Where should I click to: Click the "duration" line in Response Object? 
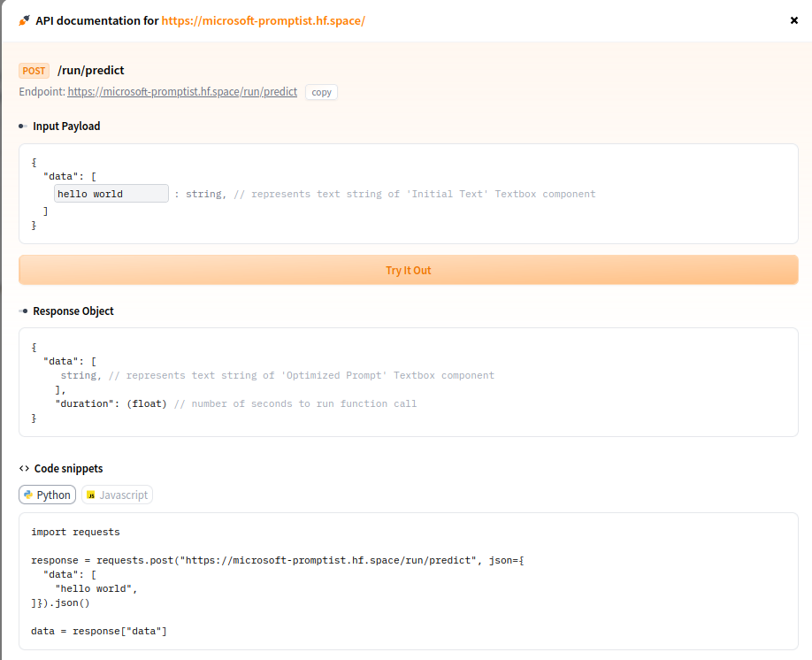pos(235,403)
